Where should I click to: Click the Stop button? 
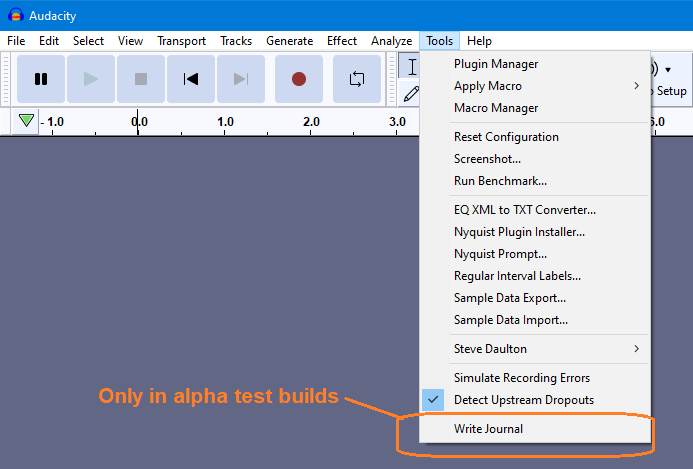141,79
